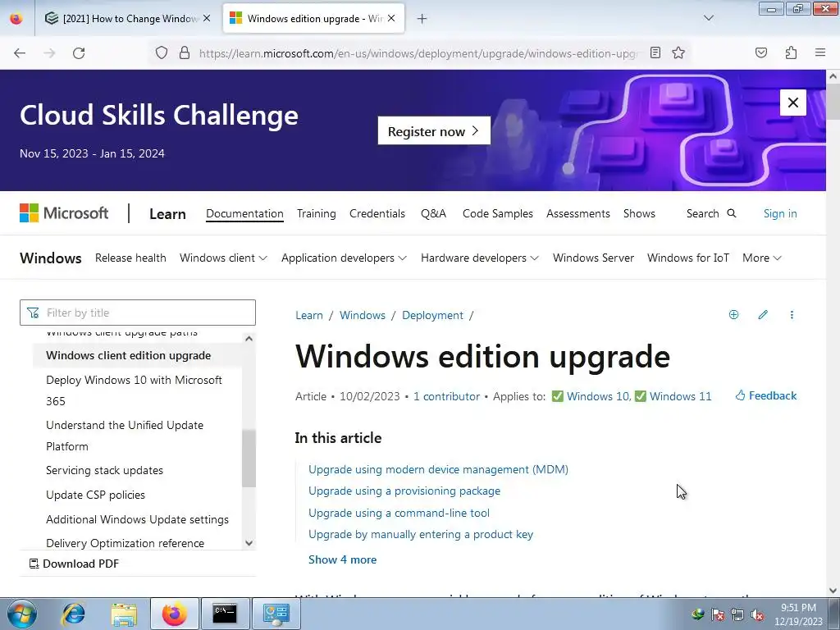
Task: List all tabs dropdown arrow
Action: [709, 18]
